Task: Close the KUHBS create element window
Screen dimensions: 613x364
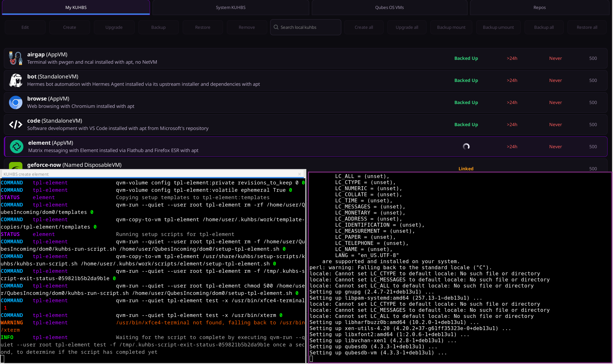Action: point(300,174)
